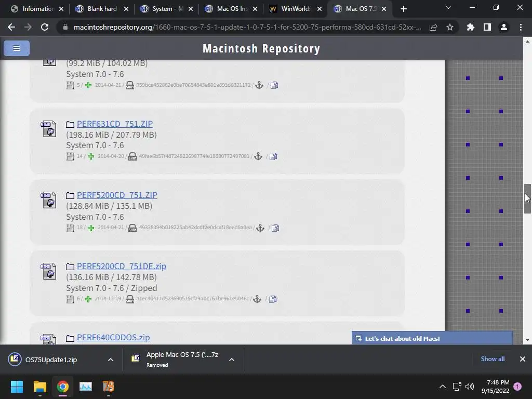Viewport: 532px width, 399px height.
Task: Click the Chrome taskbar icon
Action: [x=63, y=387]
